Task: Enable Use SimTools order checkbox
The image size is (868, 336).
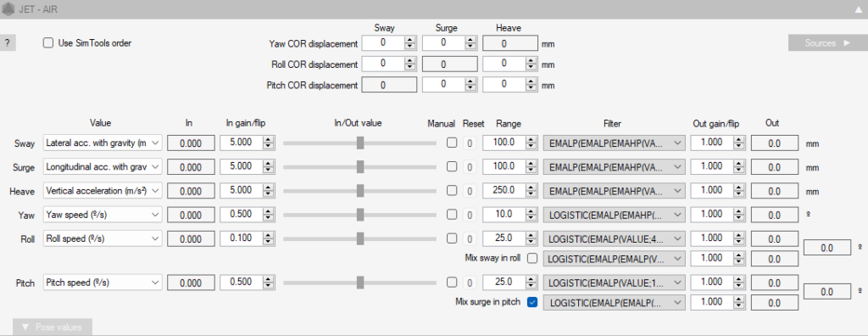Action: click(48, 42)
